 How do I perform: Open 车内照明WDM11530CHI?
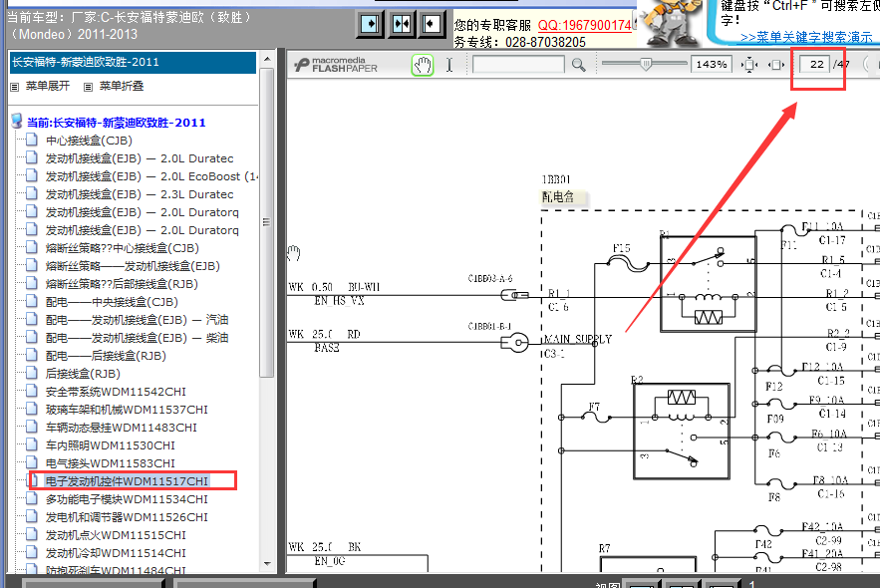click(110, 445)
